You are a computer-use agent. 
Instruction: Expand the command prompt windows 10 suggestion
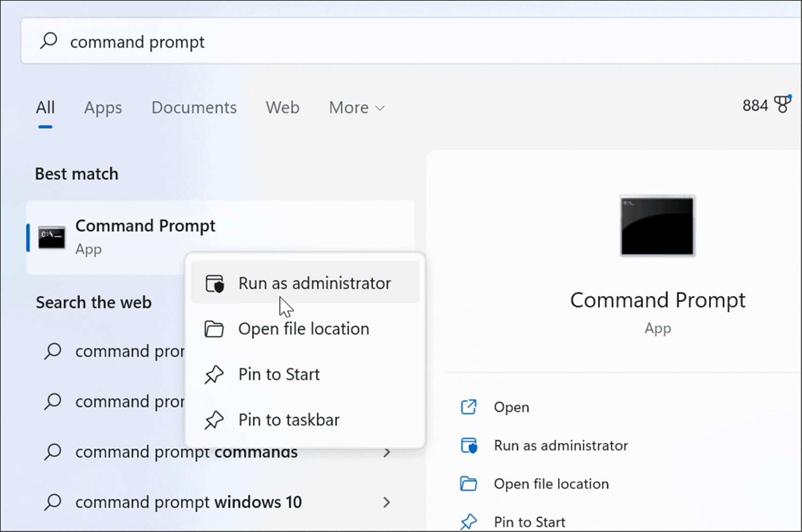(387, 502)
